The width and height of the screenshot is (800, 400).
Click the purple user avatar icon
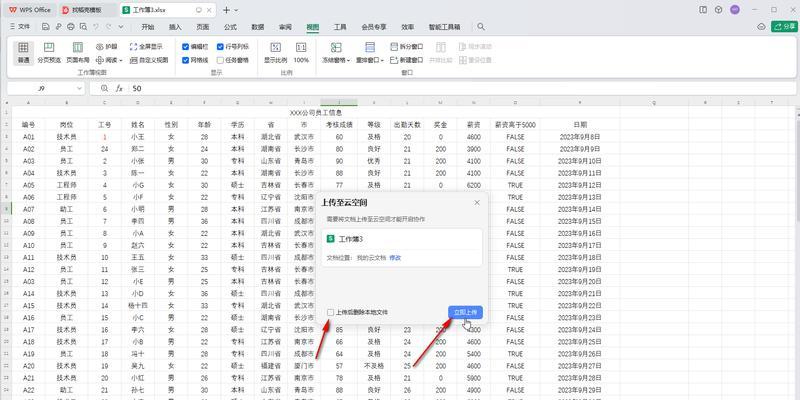[735, 10]
